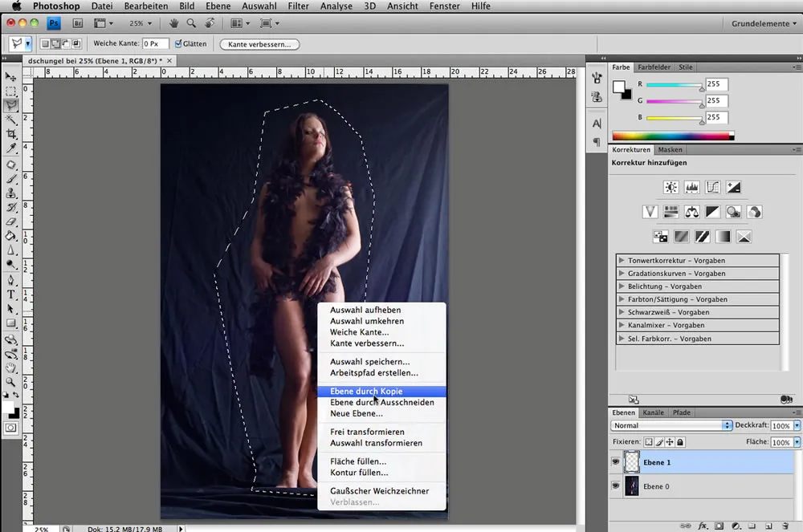Select the Lasso tool in the toolbar
The width and height of the screenshot is (803, 532).
10,102
